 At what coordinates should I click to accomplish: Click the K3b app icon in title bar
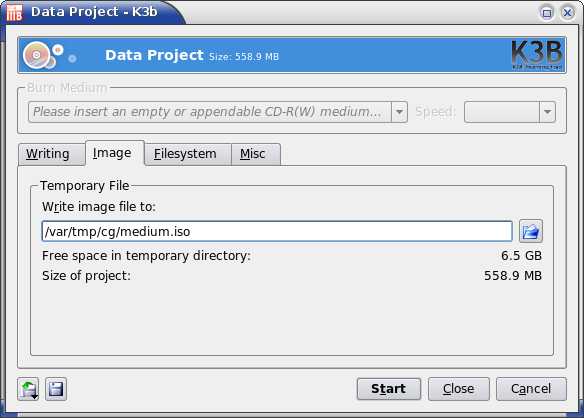pos(14,12)
